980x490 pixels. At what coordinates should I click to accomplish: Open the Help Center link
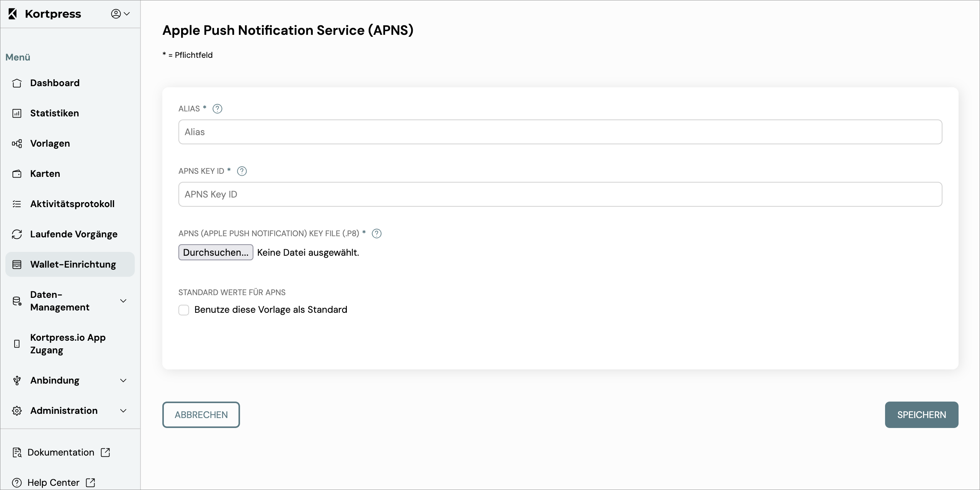[54, 483]
